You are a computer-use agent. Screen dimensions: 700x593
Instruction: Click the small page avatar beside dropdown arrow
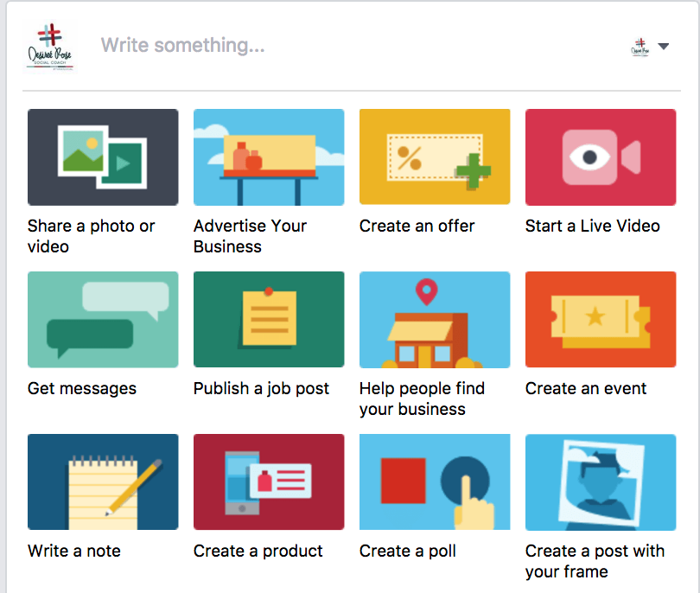coord(640,47)
